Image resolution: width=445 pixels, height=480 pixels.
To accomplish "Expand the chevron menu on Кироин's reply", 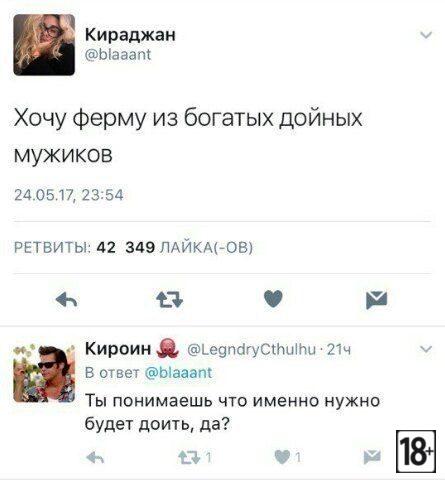I will [426, 349].
